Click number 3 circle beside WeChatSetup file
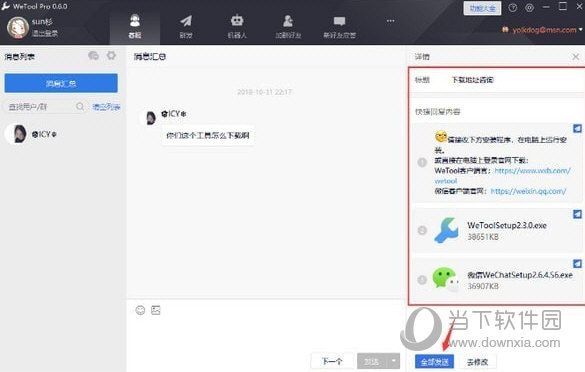This screenshot has width=585, height=372. [x=422, y=280]
